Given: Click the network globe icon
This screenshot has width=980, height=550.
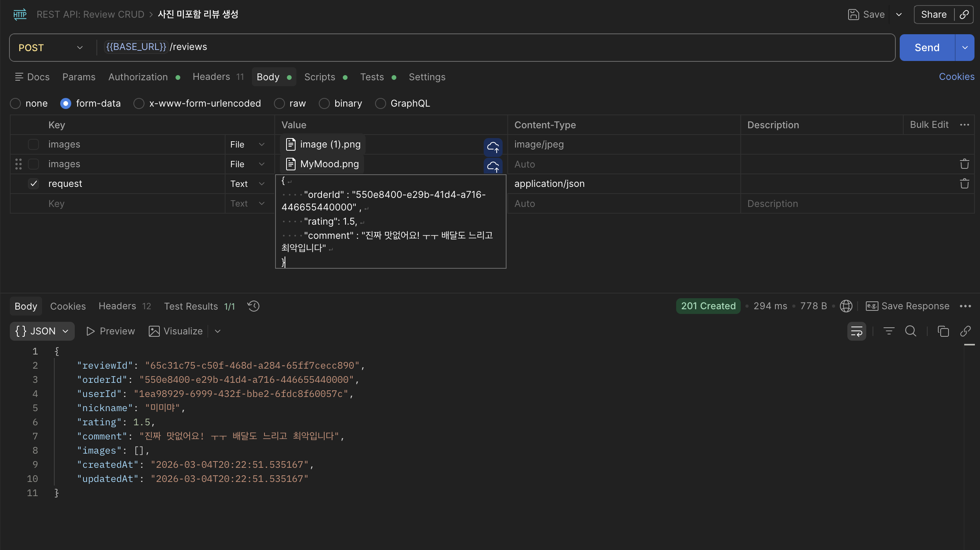Looking at the screenshot, I should click(x=846, y=306).
